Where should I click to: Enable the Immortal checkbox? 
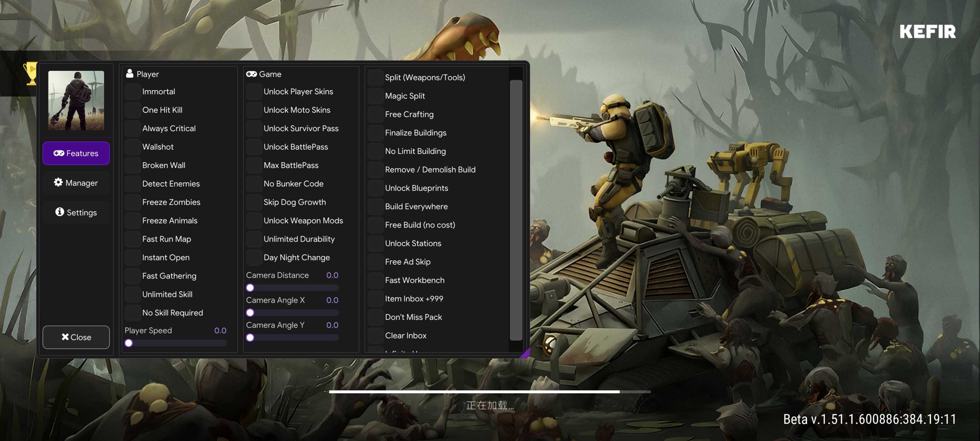[133, 92]
